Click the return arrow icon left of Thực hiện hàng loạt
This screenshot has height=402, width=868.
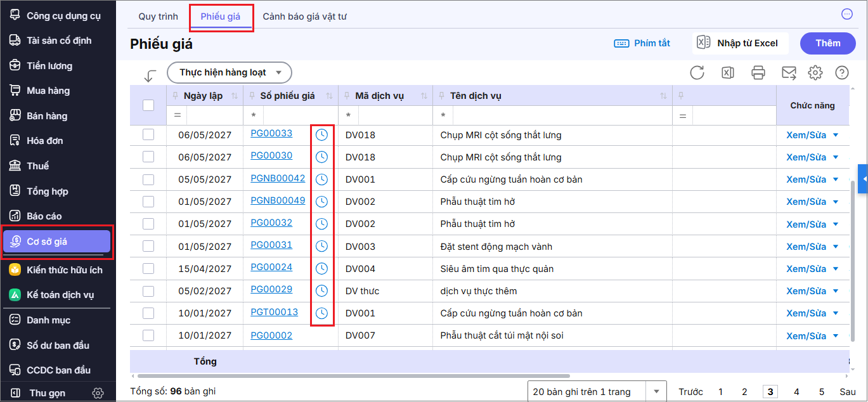click(x=150, y=76)
